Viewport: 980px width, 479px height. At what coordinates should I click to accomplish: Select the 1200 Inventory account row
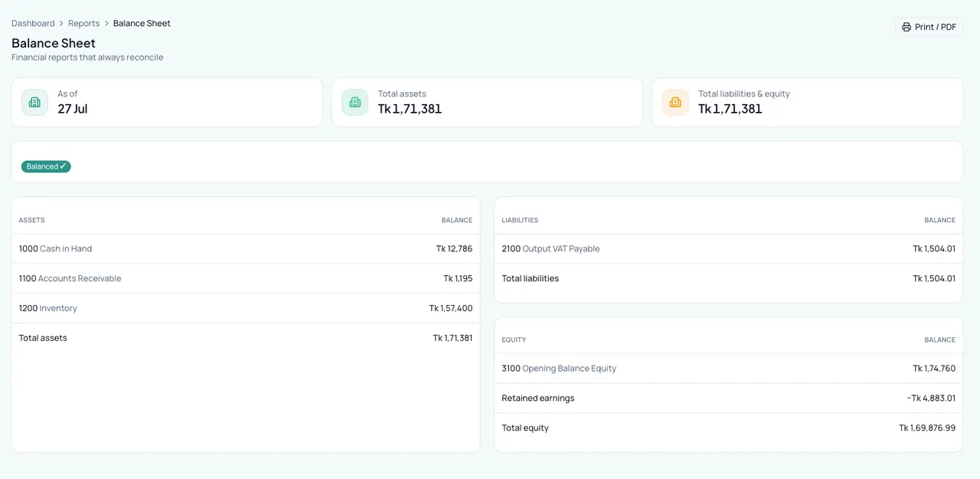click(246, 308)
